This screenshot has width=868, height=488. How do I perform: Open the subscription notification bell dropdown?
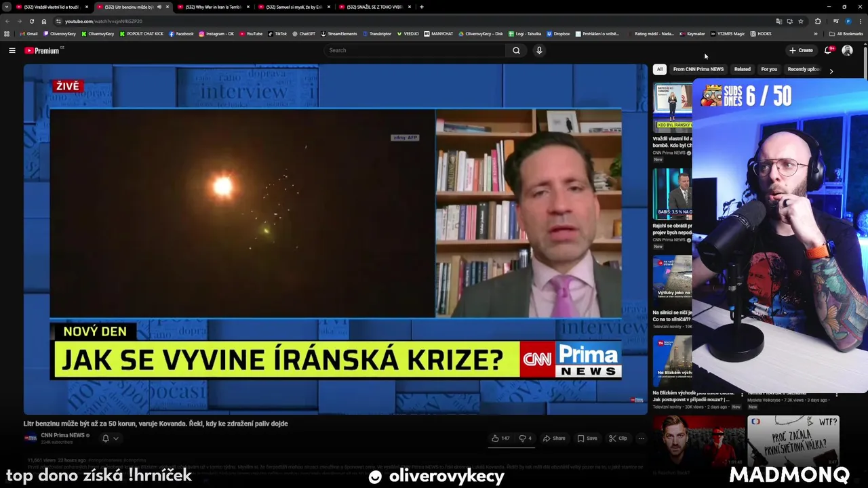110,439
